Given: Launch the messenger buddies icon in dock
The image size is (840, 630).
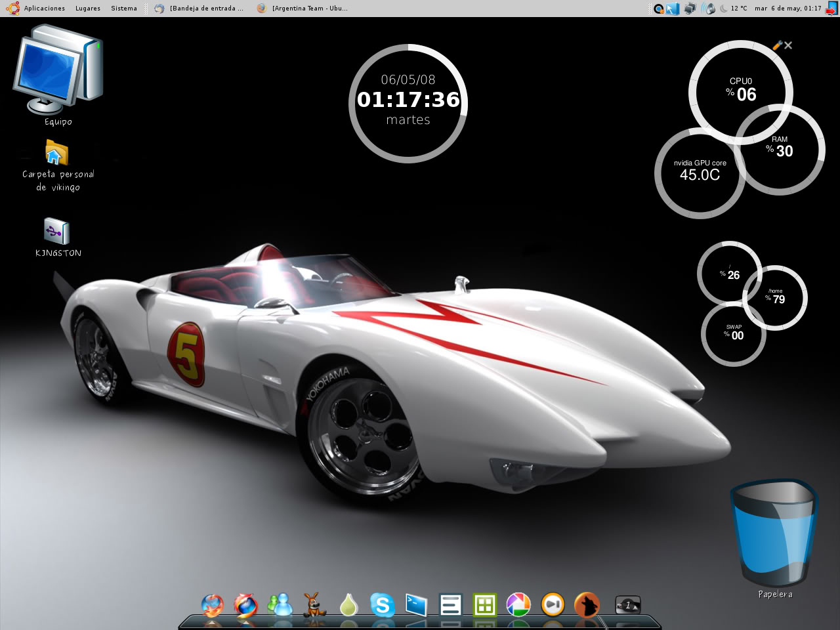Looking at the screenshot, I should 281,604.
